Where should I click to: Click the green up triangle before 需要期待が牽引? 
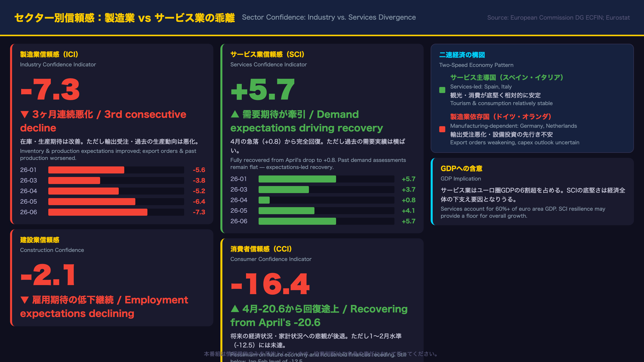tap(235, 114)
